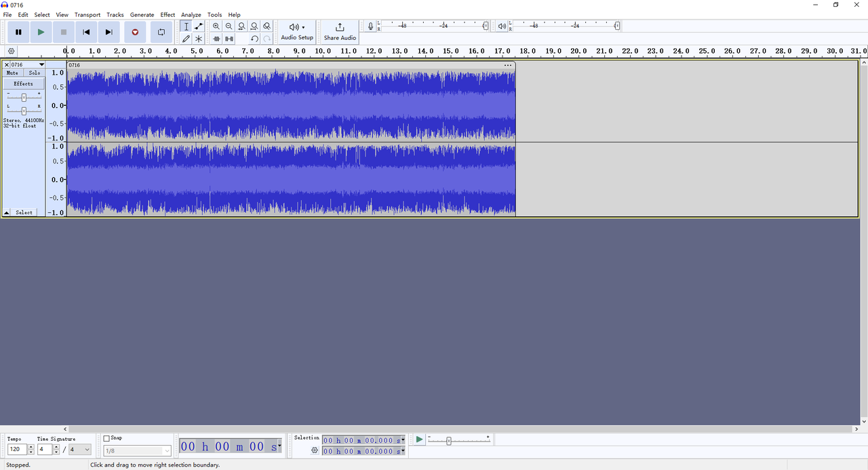
Task: Click the Silence audio selection icon
Action: click(229, 39)
